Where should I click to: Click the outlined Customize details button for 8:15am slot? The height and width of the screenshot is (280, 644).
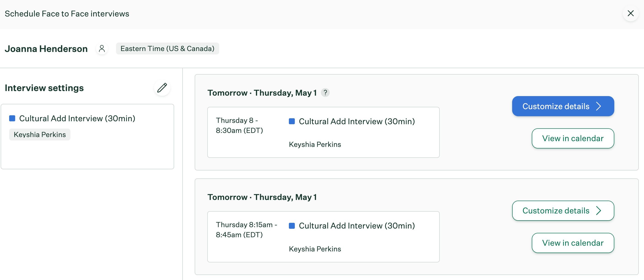point(563,211)
